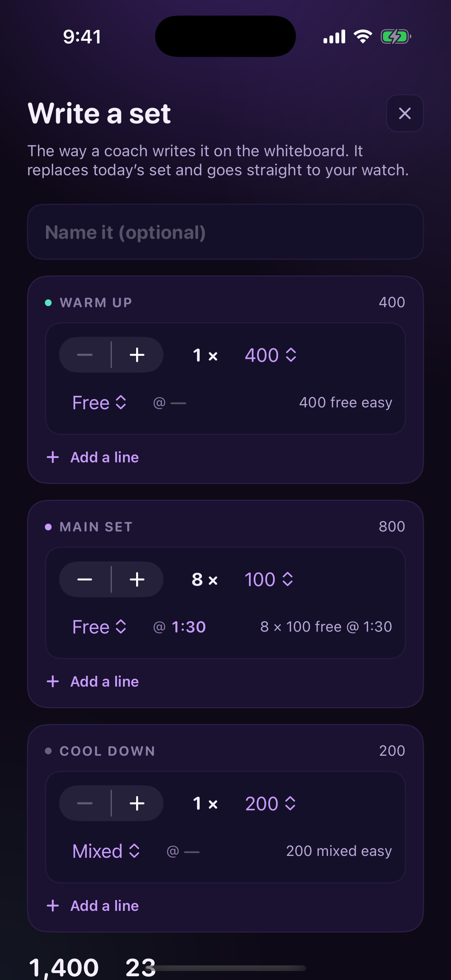Change warm up stroke from Free
This screenshot has width=451, height=980.
tap(99, 403)
